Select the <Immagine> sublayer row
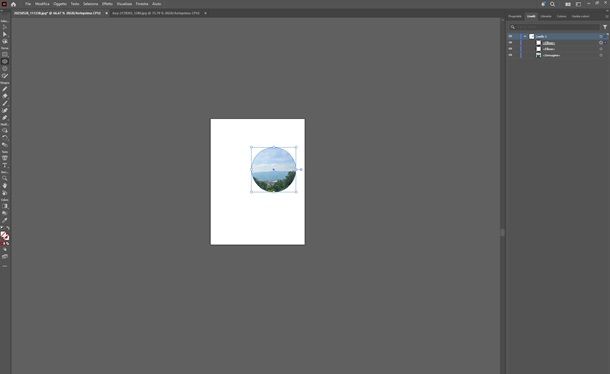The image size is (610, 374). (558, 55)
